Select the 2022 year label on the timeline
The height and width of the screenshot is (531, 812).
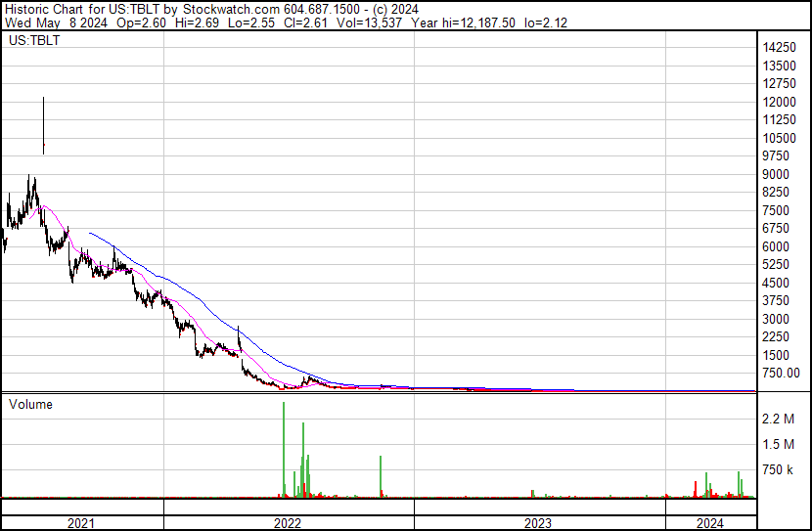[x=288, y=522]
